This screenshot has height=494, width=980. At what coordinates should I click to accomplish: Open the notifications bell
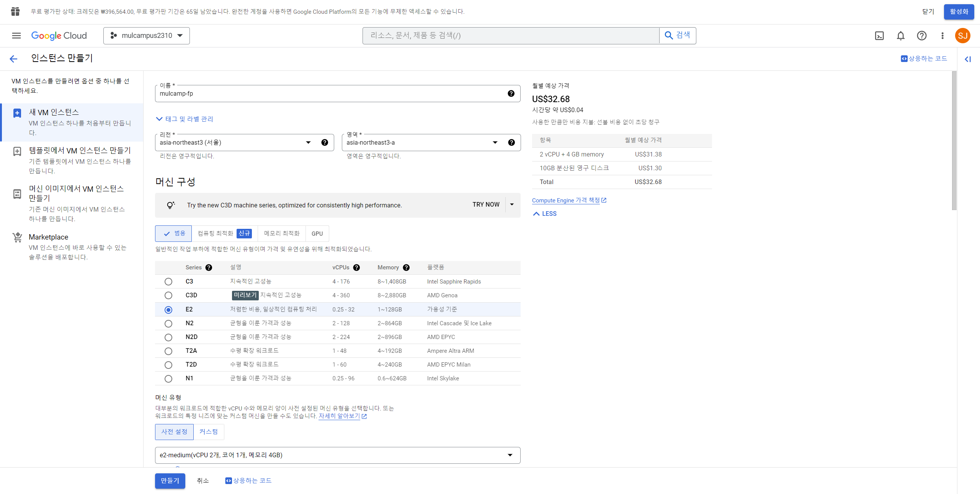click(900, 36)
